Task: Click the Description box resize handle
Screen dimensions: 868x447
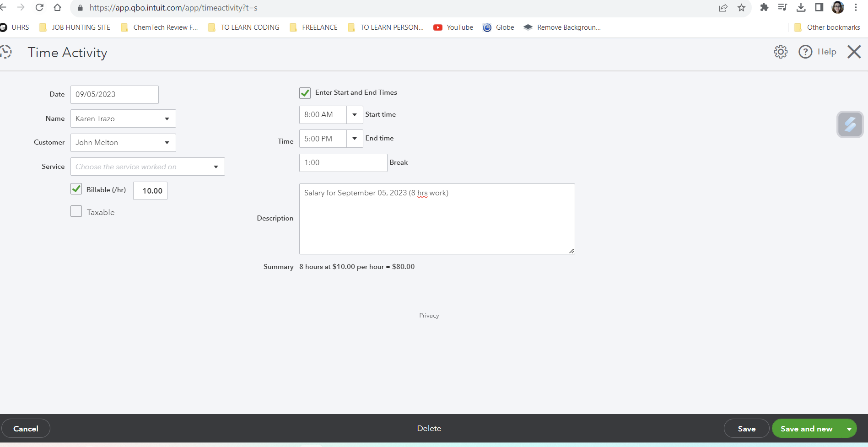Action: [571, 251]
